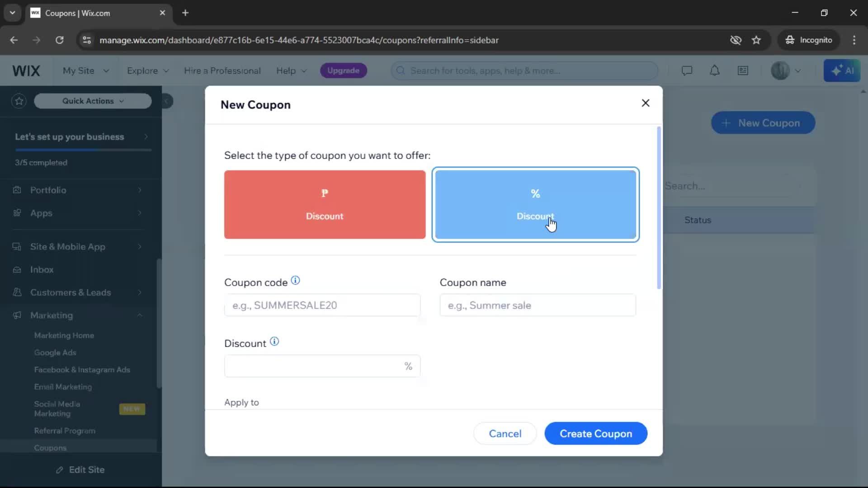Open the news feed icon
Screen dimensions: 868x488
coord(743,70)
